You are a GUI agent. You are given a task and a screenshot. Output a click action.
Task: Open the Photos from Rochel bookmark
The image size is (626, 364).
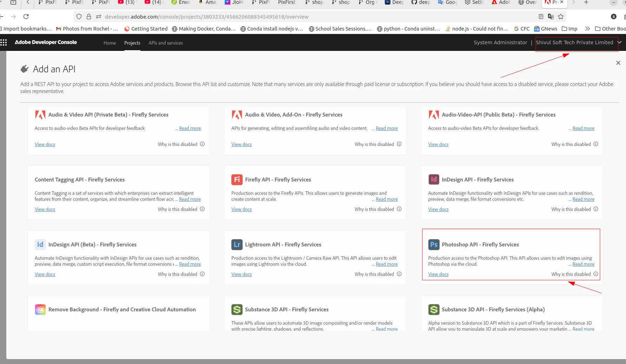tap(87, 29)
